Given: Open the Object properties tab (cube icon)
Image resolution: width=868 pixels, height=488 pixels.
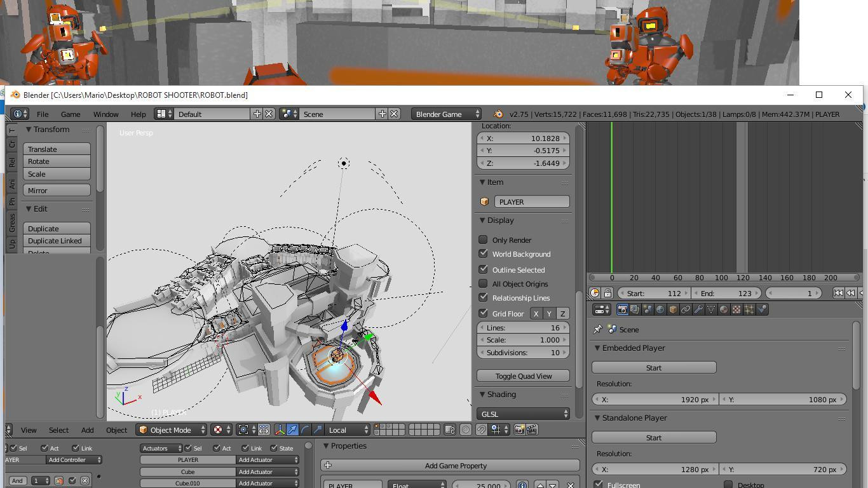Looking at the screenshot, I should 673,309.
